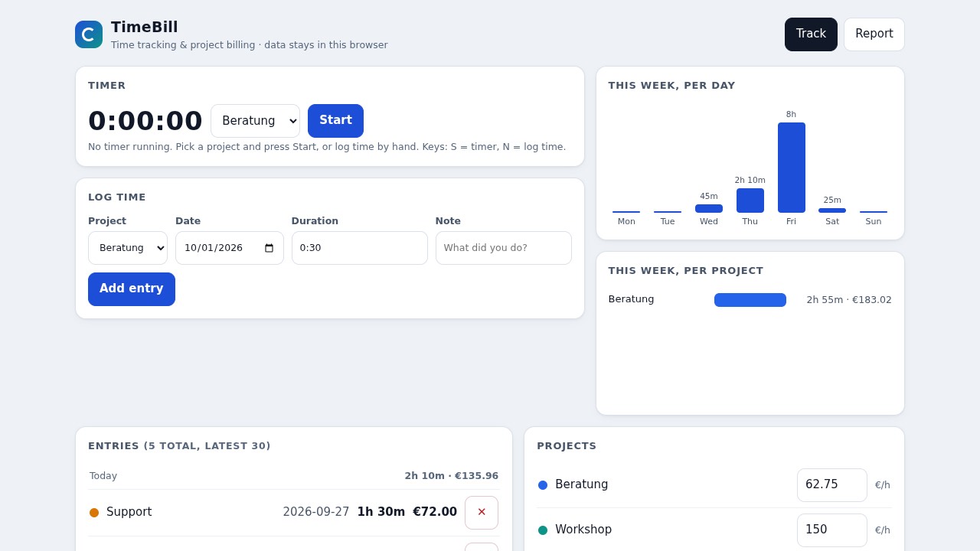Screen dimensions: 980x551
Task: Click Beratung project name in Projects list
Action: tap(582, 485)
